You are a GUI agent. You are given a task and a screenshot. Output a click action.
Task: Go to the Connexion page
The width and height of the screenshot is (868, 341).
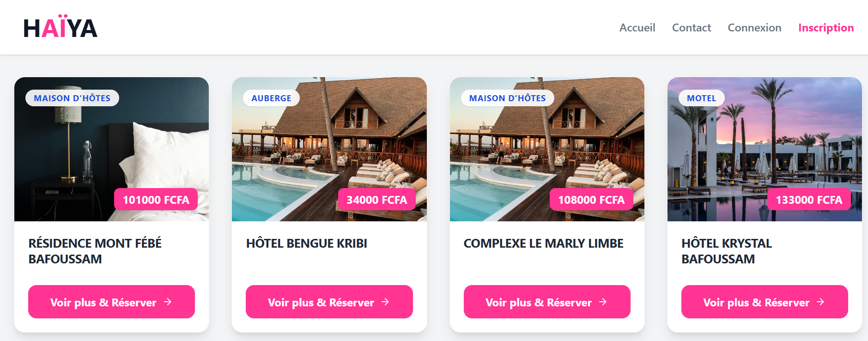coord(754,28)
